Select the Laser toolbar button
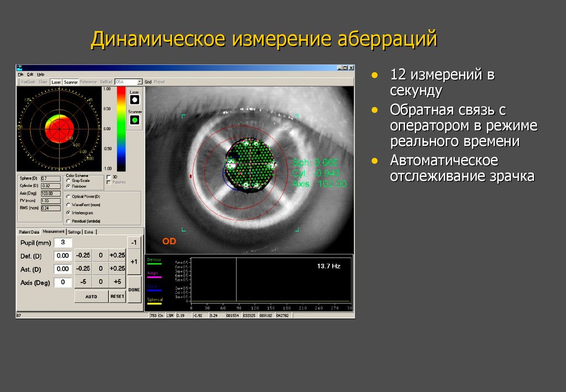This screenshot has height=392, width=566. (56, 81)
